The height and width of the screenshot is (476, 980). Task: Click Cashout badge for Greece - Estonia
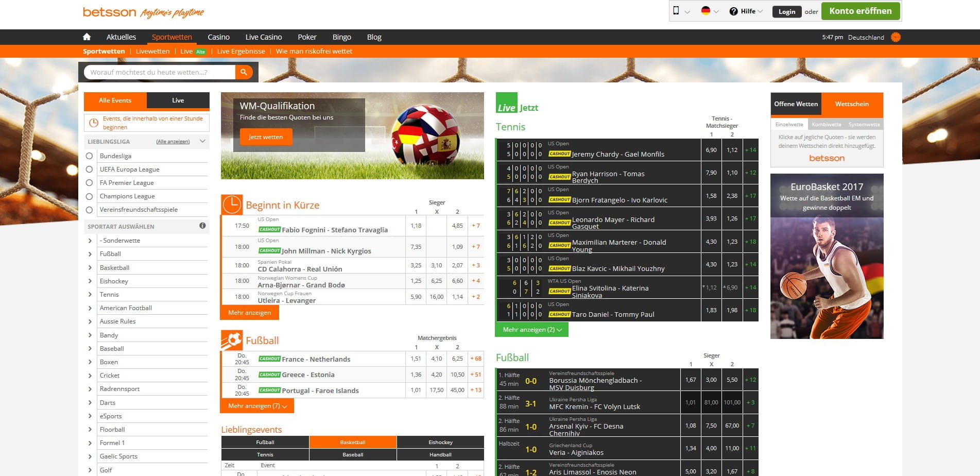point(269,375)
